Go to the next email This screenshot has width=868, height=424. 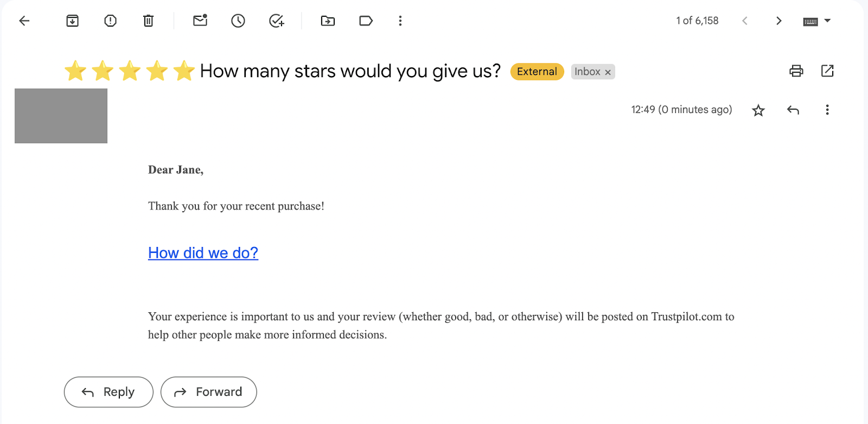click(779, 21)
